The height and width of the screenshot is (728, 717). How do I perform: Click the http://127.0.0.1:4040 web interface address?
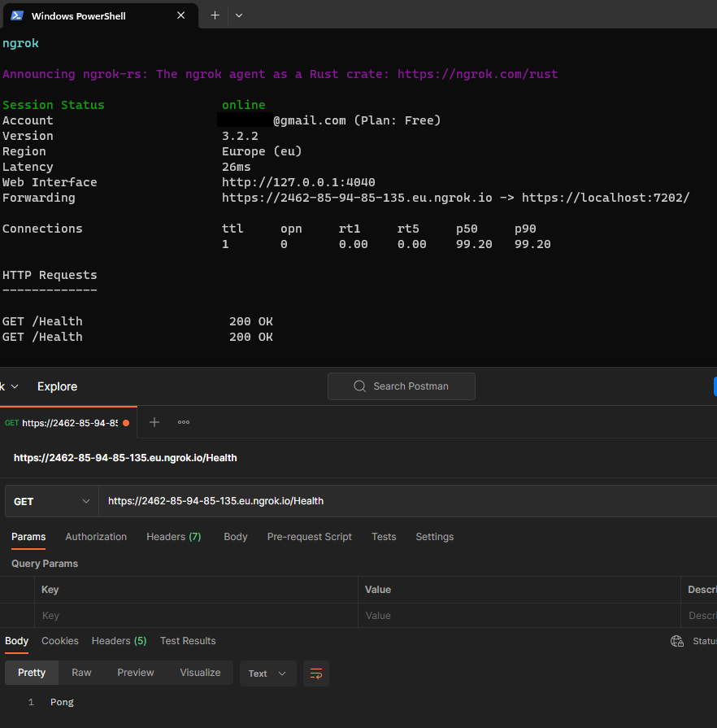pos(298,182)
